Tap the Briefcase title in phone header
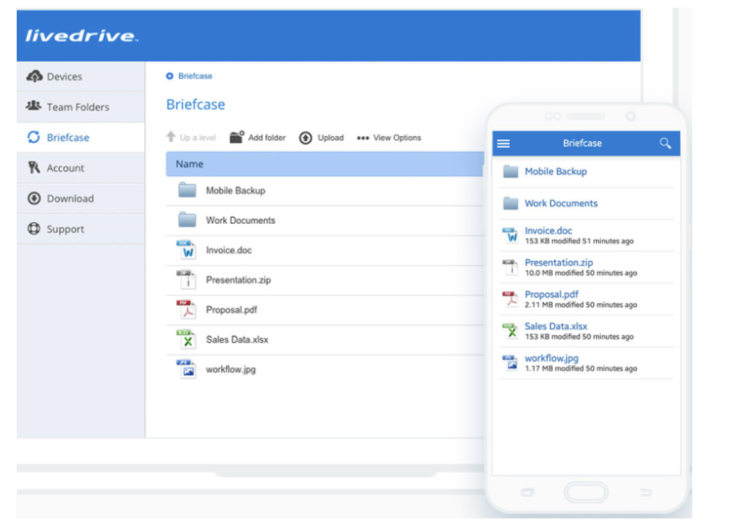The image size is (736, 521). click(x=582, y=143)
